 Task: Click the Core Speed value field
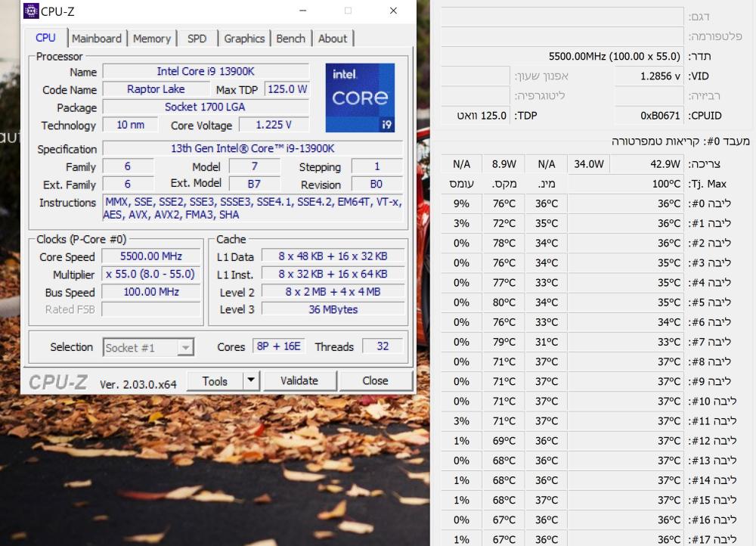tap(151, 257)
